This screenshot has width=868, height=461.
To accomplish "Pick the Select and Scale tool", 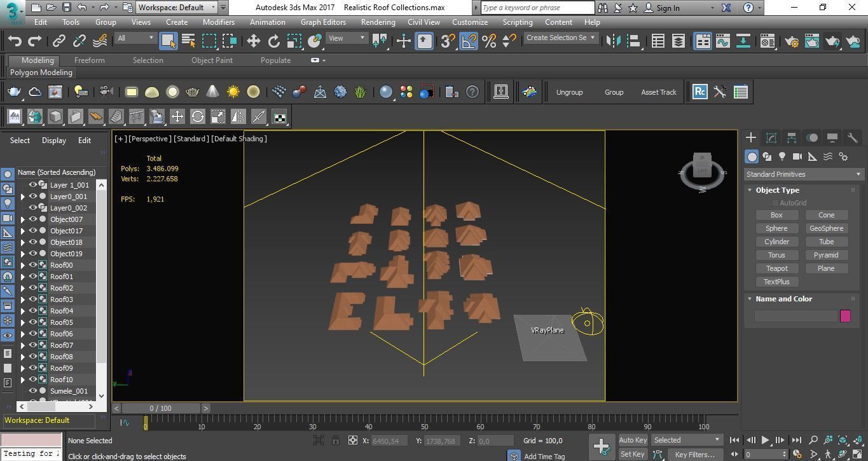I will pyautogui.click(x=294, y=41).
